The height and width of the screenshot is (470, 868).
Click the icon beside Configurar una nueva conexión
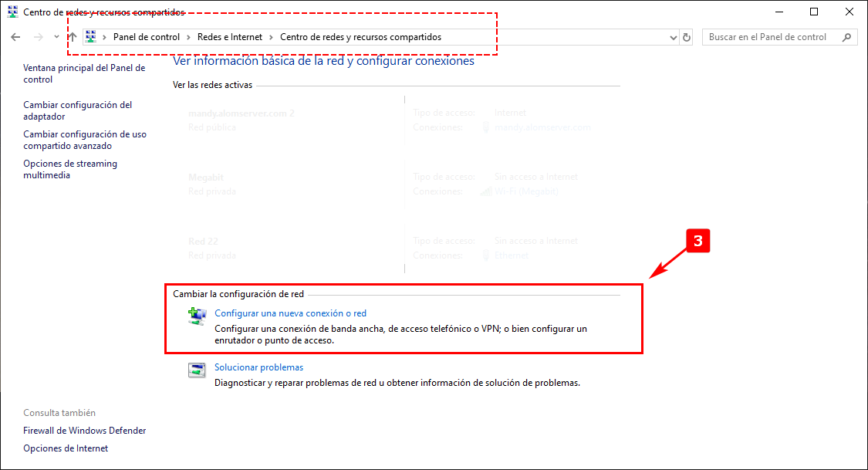click(198, 316)
